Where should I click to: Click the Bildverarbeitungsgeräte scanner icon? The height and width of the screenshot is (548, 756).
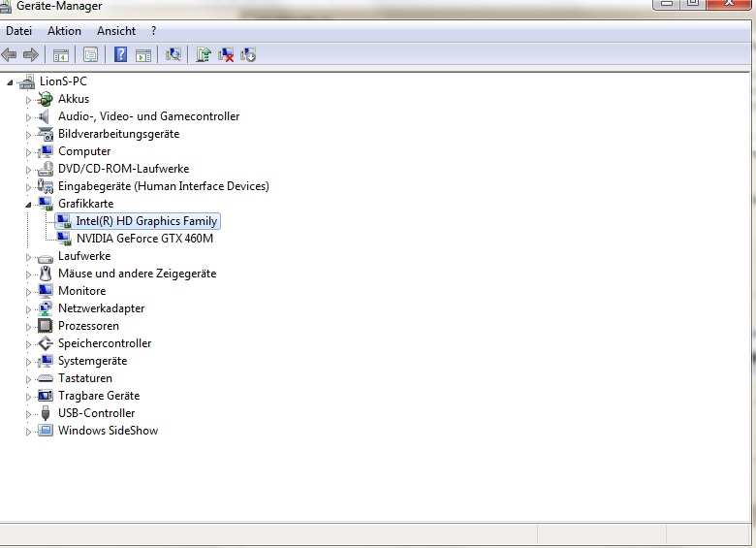coord(46,134)
